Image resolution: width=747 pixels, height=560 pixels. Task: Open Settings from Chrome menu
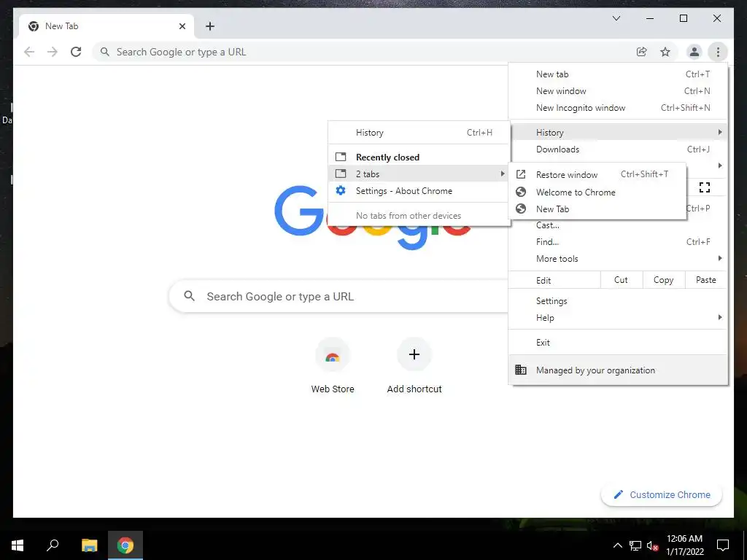tap(618, 301)
